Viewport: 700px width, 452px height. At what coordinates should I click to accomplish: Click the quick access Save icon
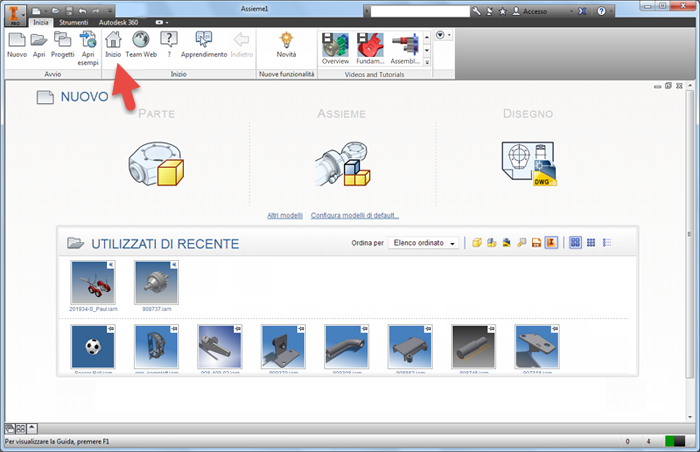click(x=69, y=11)
